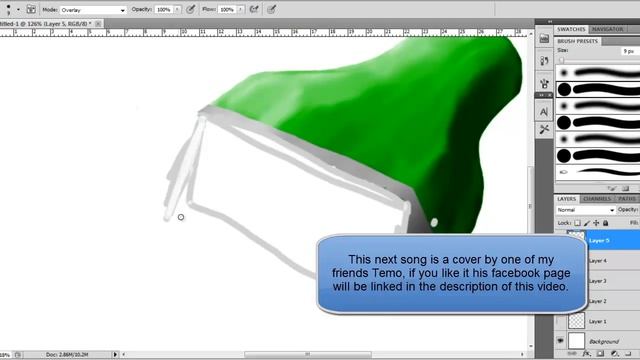Adjust the brush Size slider handle

(x=562, y=60)
